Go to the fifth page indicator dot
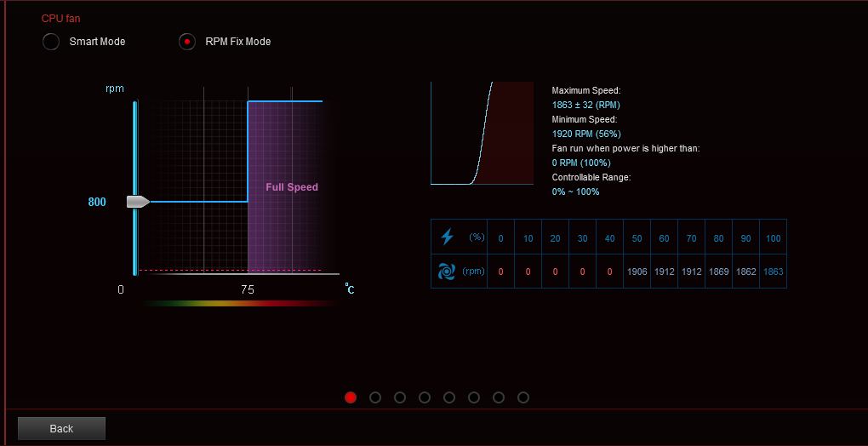The width and height of the screenshot is (868, 446). [449, 397]
